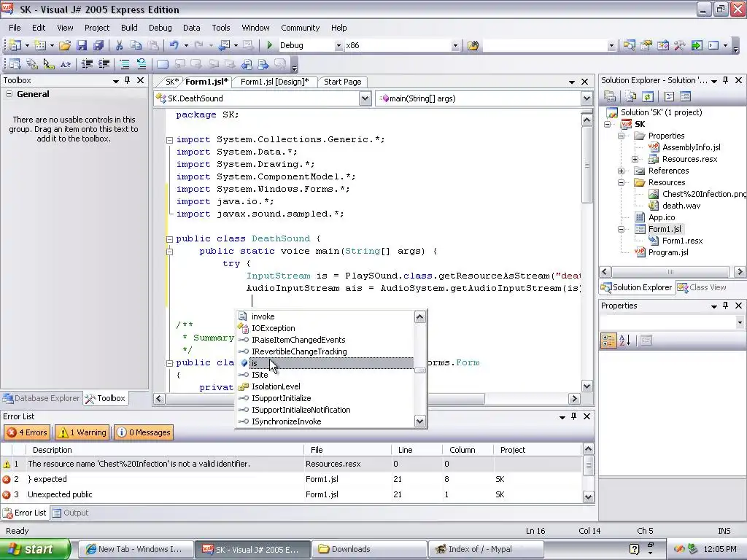
Task: Refresh Solution Explorer with the green arrows icon
Action: click(648, 97)
